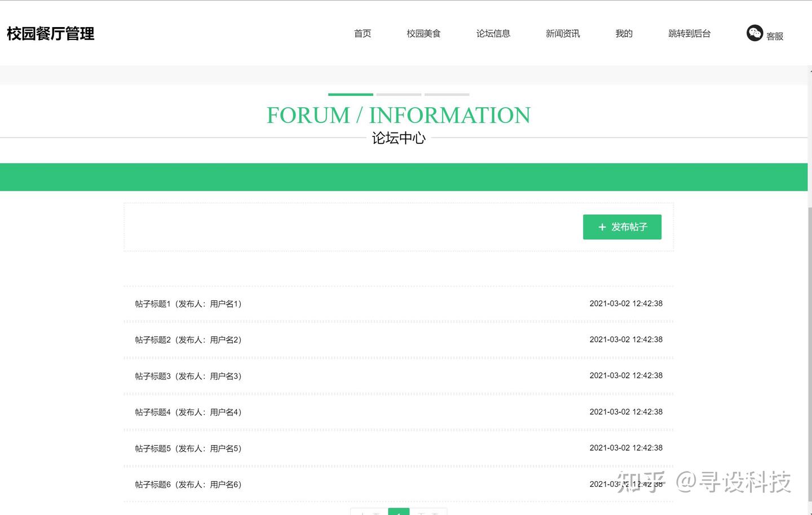
Task: Open the 我的 personal page link
Action: pos(624,33)
